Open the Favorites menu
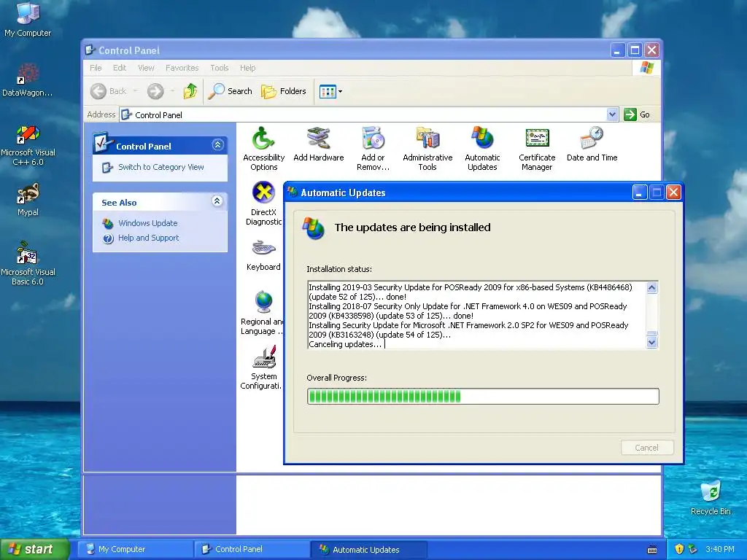Viewport: 747px width, 560px height. coord(182,68)
